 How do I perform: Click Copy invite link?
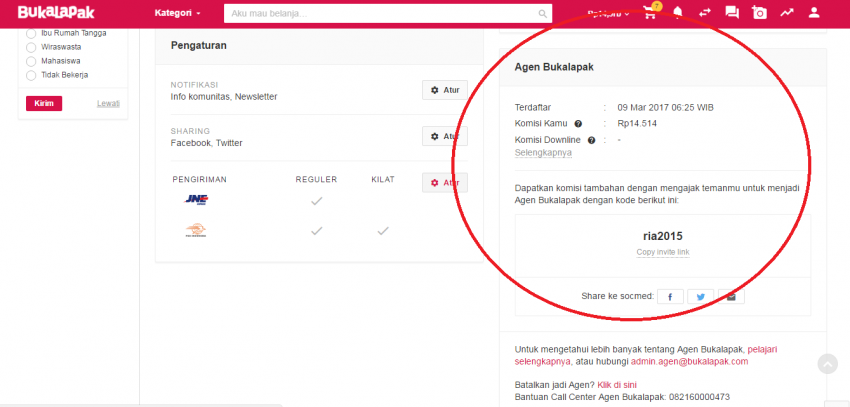click(x=663, y=253)
